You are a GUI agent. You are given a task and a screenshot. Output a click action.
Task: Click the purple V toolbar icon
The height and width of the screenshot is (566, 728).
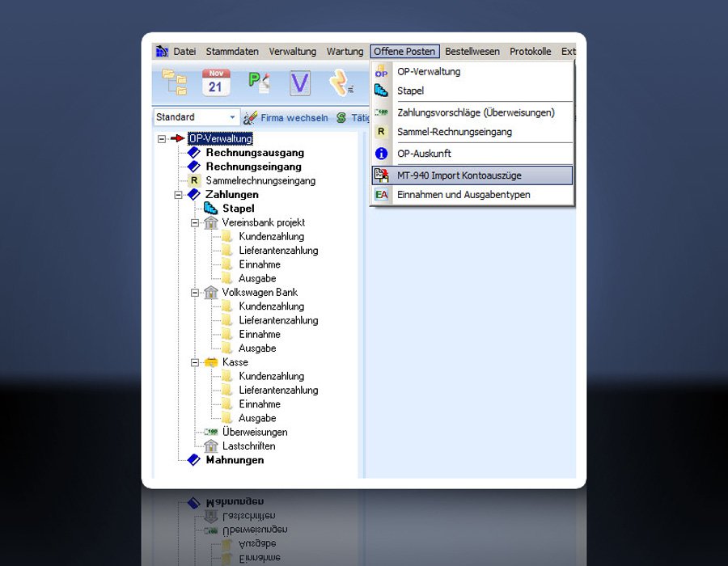(x=300, y=83)
